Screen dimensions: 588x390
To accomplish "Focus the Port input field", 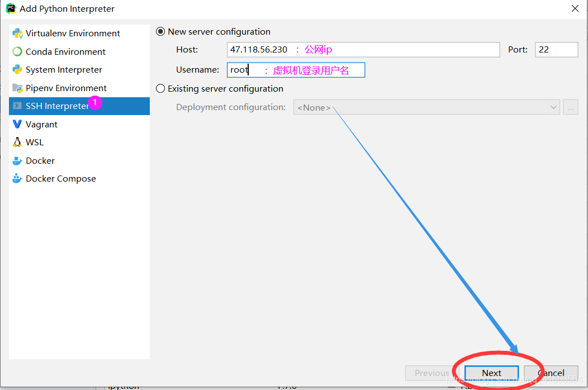I will coord(557,50).
